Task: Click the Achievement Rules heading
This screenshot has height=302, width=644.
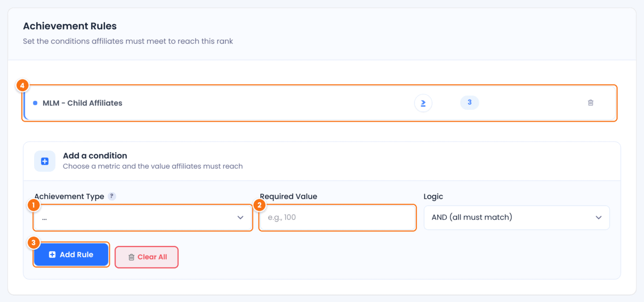Action: 70,26
